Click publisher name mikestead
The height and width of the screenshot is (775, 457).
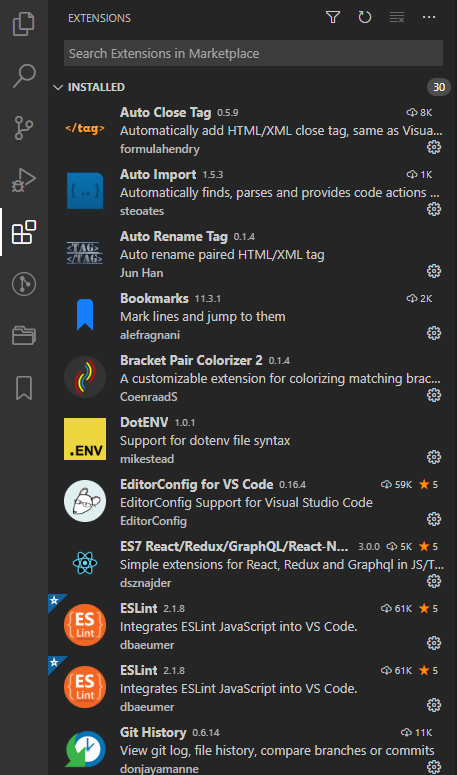[x=147, y=459]
